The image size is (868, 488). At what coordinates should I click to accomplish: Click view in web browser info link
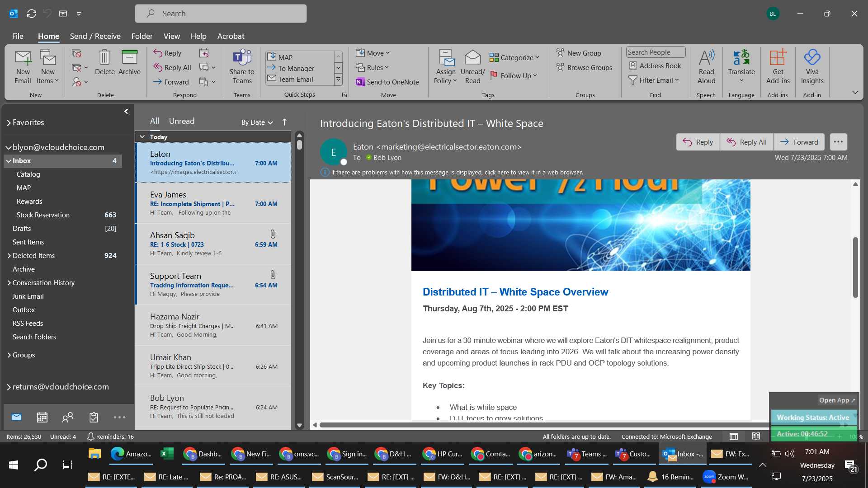(x=457, y=172)
